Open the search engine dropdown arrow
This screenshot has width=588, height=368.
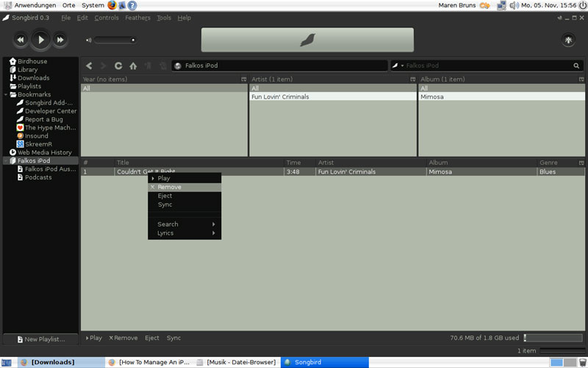click(402, 66)
